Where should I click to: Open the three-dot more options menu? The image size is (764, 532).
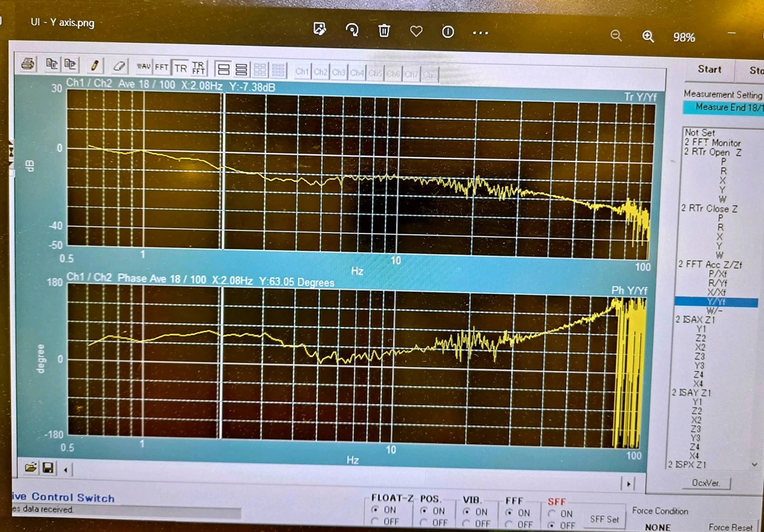480,33
